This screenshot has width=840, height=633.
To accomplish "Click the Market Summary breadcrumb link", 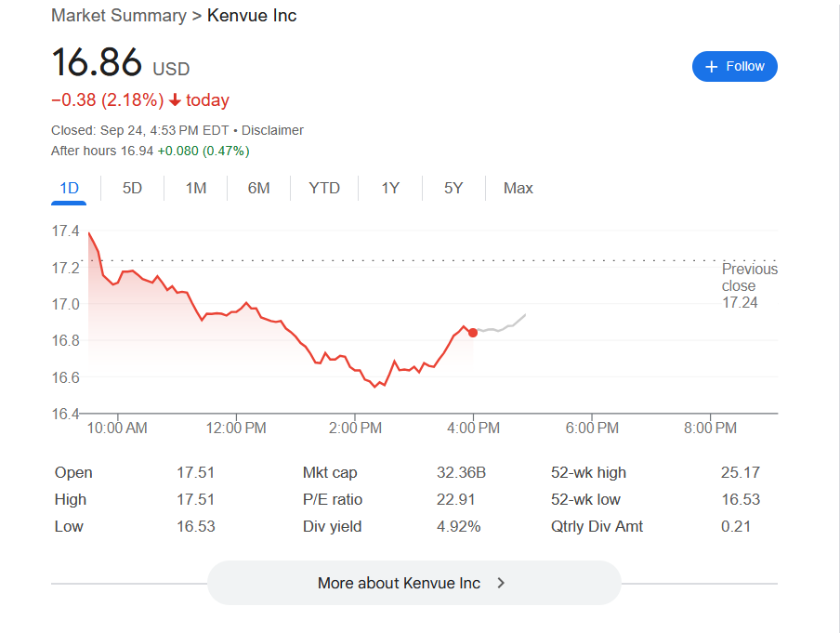I will point(119,15).
